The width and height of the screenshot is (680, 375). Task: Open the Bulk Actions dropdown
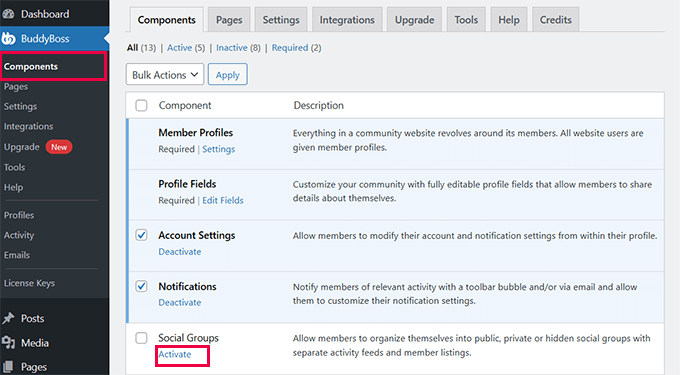click(165, 75)
